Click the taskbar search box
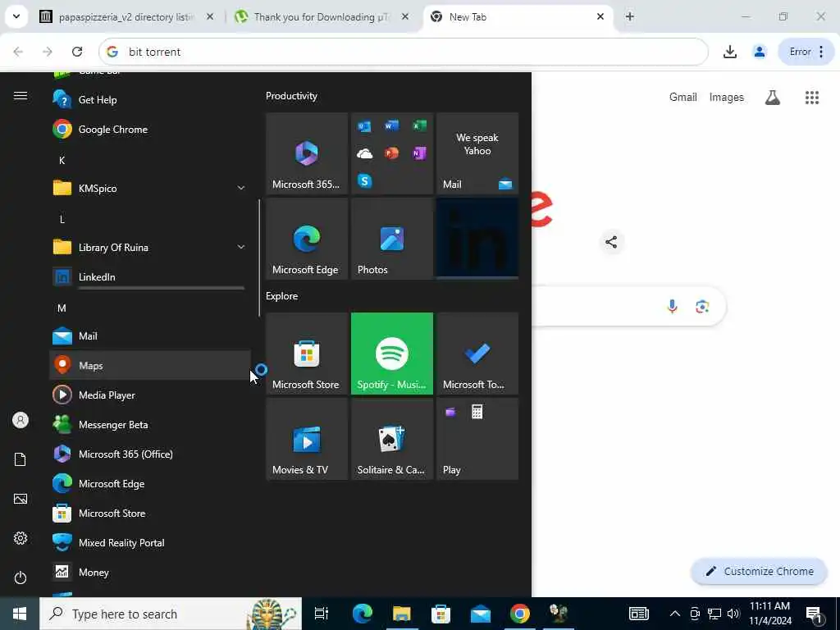 pyautogui.click(x=171, y=614)
